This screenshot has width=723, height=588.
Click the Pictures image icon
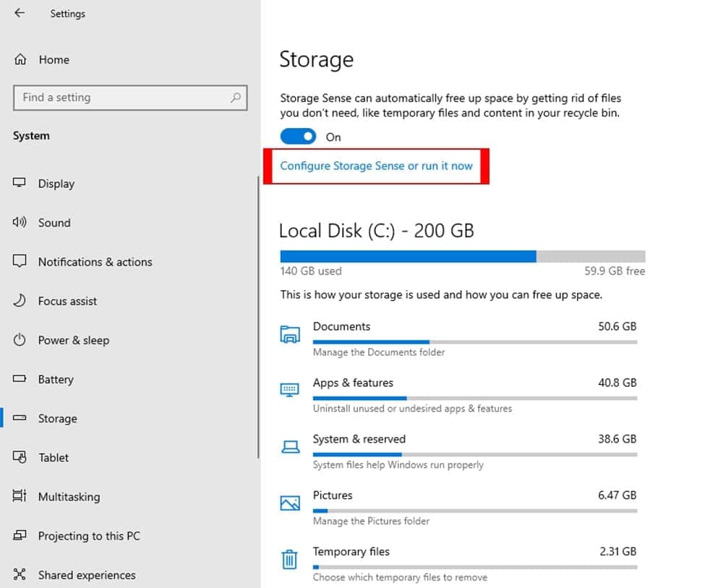[x=290, y=503]
